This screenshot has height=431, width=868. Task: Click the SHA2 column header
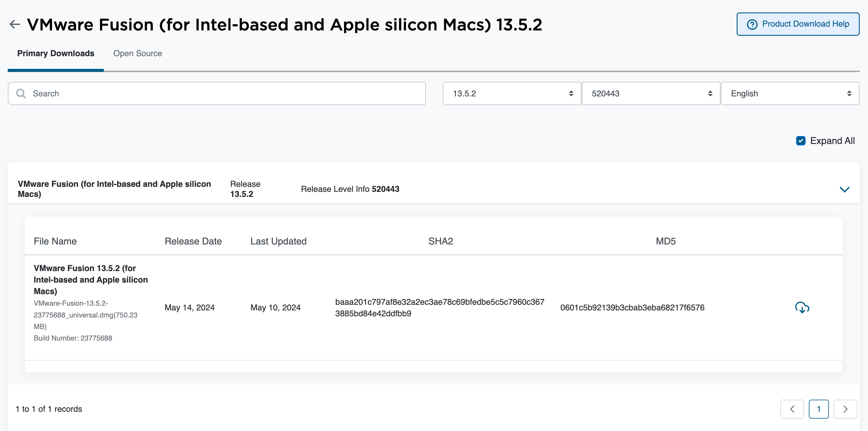coord(441,241)
